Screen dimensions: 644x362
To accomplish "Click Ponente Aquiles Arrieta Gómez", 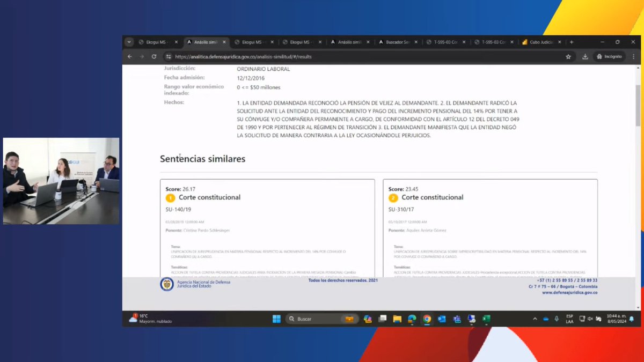I will 417,231.
